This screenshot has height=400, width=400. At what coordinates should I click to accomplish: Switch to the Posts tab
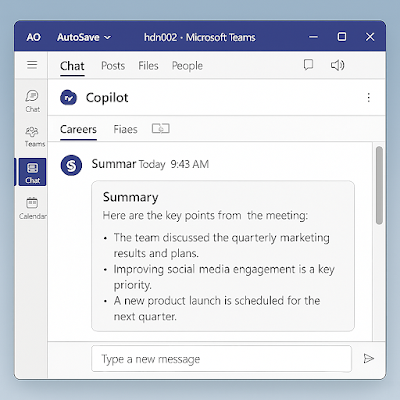coord(113,66)
